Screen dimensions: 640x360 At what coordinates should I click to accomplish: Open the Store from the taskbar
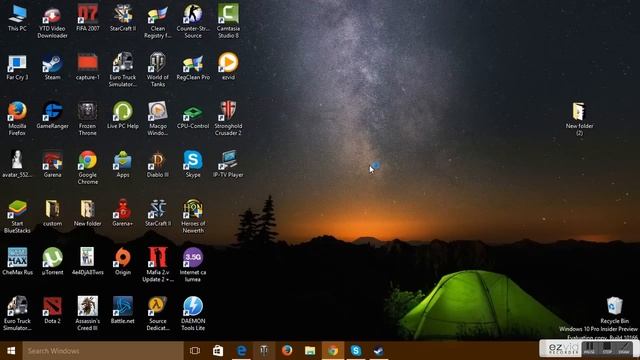point(218,351)
